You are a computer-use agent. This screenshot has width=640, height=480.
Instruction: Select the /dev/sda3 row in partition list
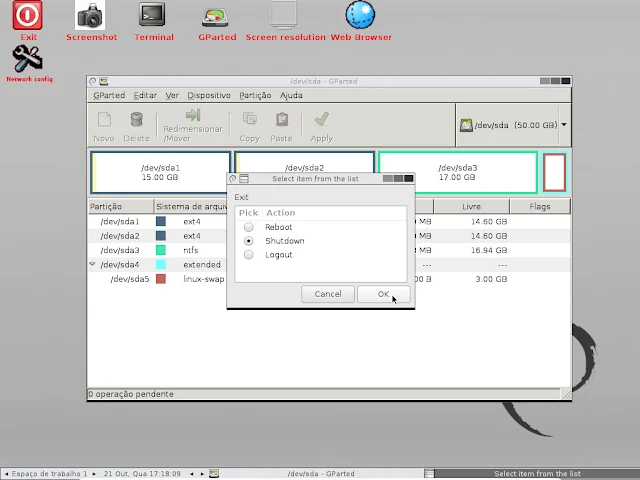(x=329, y=250)
